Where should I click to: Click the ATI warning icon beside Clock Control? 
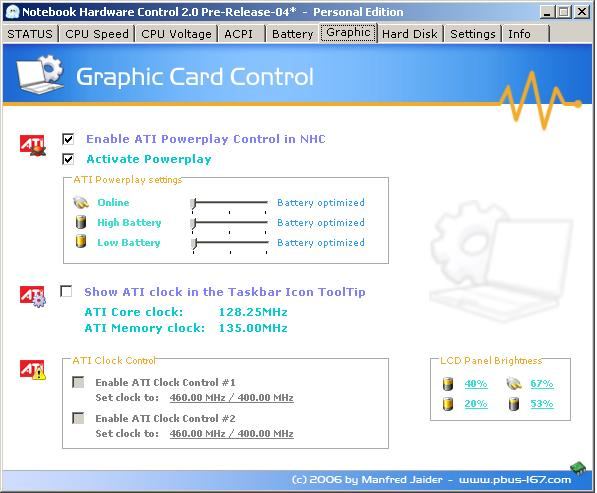(33, 370)
